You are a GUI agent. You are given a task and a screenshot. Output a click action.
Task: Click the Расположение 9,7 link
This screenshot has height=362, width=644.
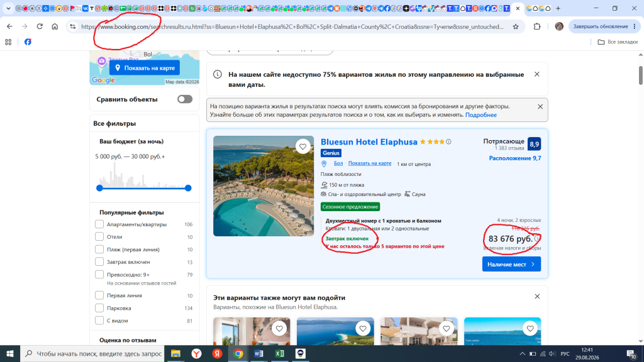point(515,158)
